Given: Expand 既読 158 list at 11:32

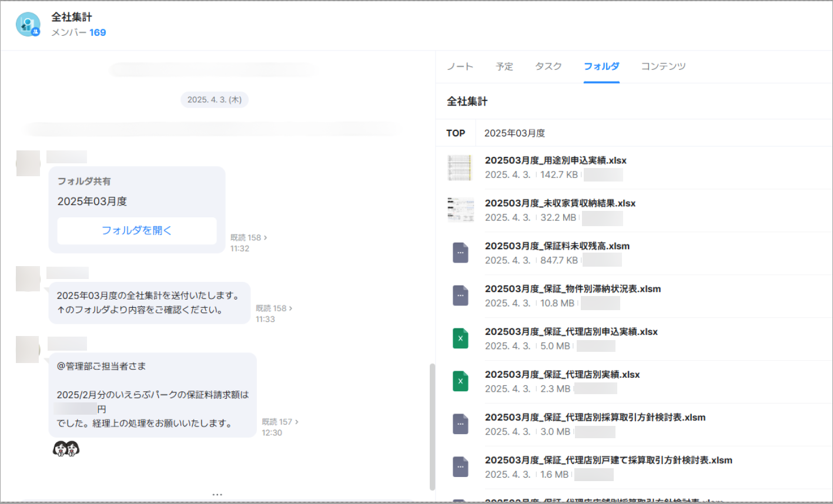Looking at the screenshot, I should click(x=249, y=238).
